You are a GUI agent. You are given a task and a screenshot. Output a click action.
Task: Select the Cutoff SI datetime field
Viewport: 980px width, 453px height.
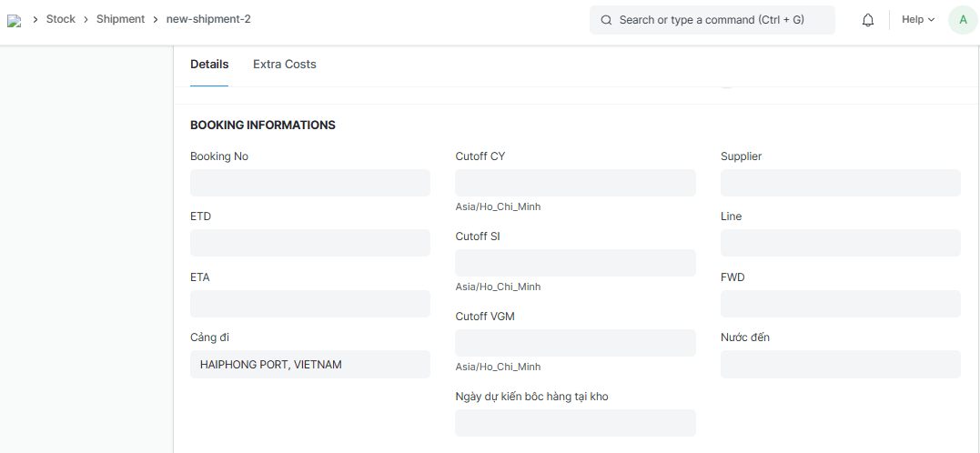(575, 263)
